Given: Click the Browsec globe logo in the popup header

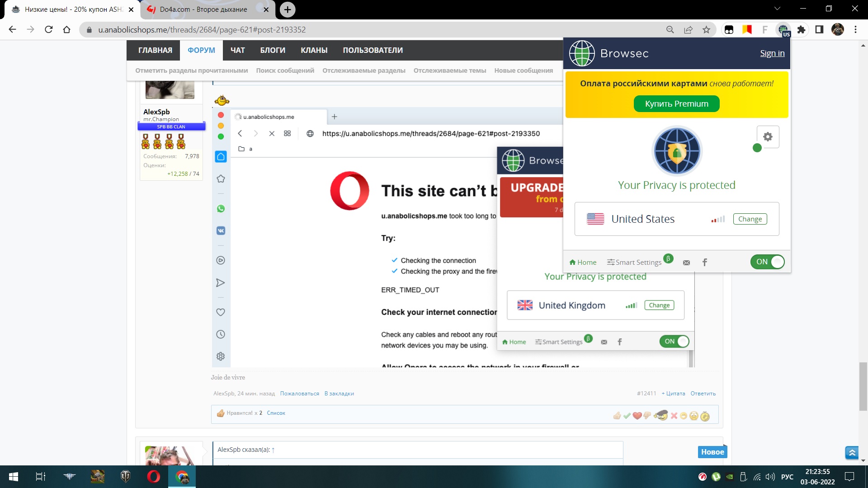Looking at the screenshot, I should click(x=582, y=53).
